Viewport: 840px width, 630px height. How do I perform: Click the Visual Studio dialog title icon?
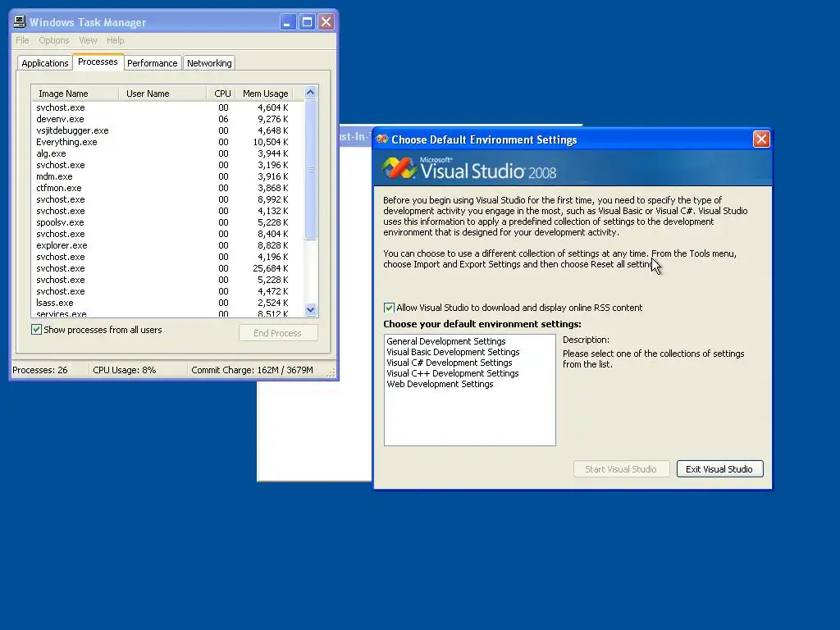point(382,139)
